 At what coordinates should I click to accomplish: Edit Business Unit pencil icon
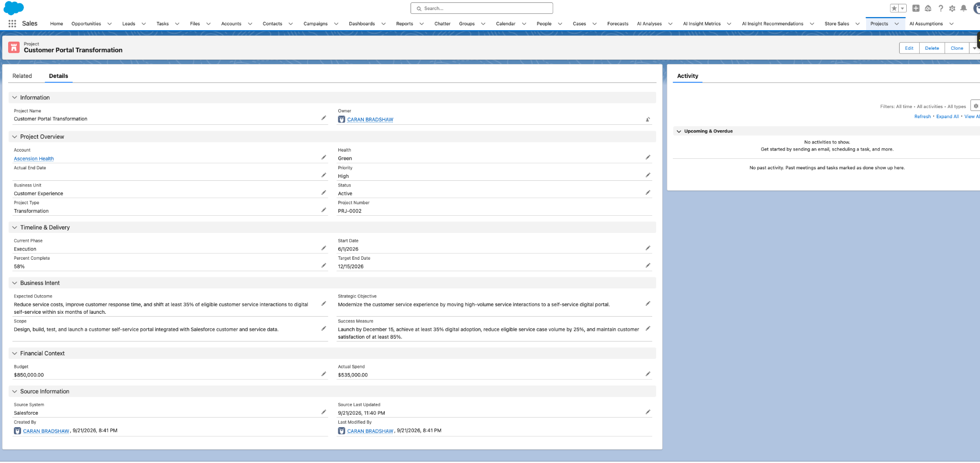(x=323, y=192)
